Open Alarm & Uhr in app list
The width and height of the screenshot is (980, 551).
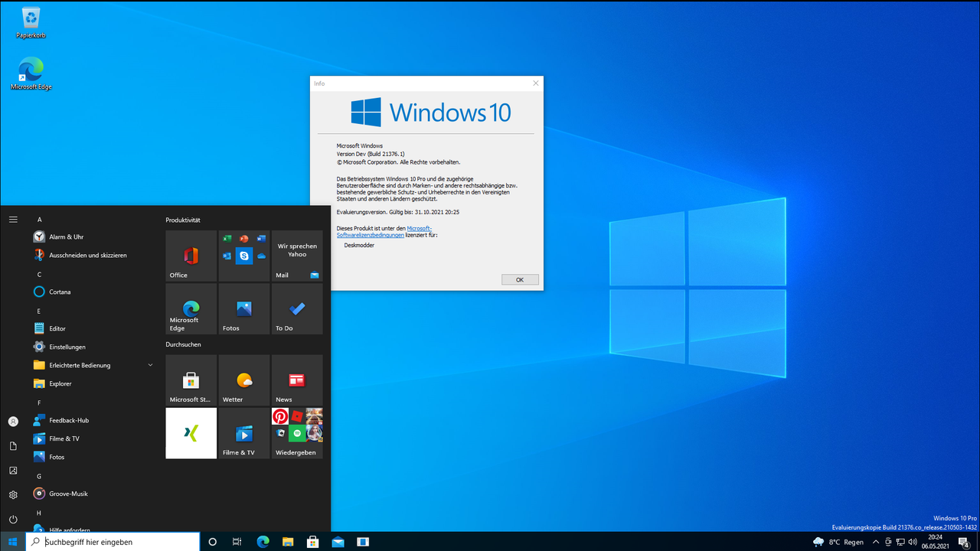[92, 236]
